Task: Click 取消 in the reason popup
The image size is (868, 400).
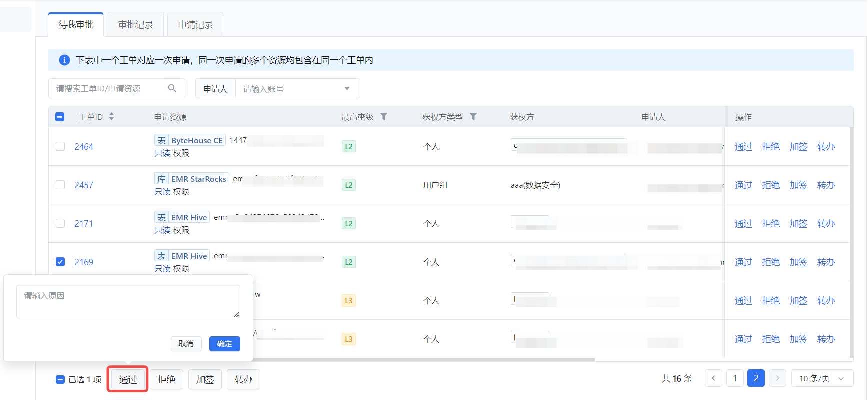Action: 186,343
